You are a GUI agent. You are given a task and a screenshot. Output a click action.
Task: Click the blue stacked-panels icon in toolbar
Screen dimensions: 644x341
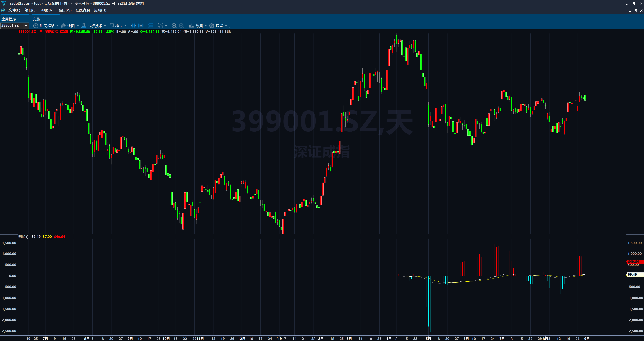click(x=151, y=26)
